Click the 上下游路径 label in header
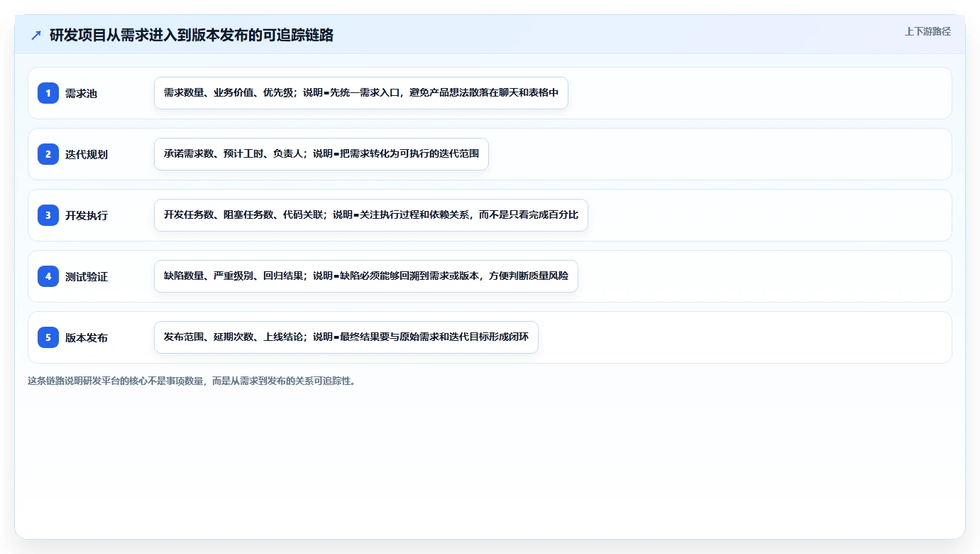The height and width of the screenshot is (554, 980). point(927,31)
